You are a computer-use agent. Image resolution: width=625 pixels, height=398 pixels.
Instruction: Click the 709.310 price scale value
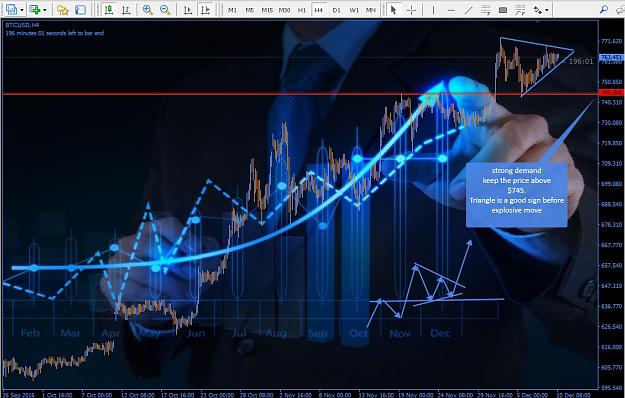coord(612,163)
